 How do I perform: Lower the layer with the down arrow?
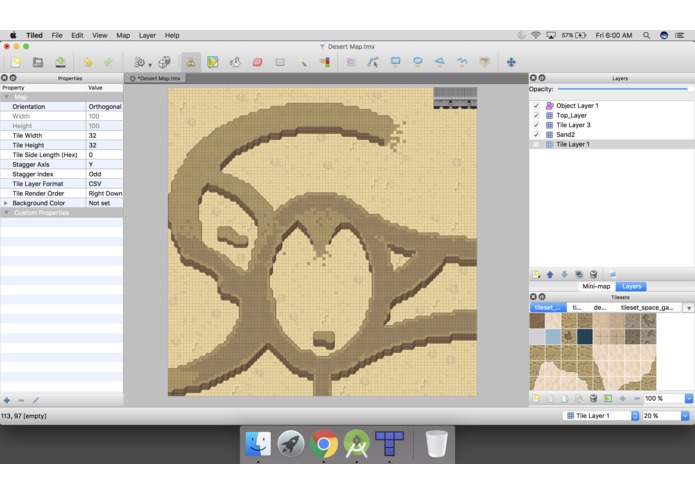pyautogui.click(x=564, y=274)
